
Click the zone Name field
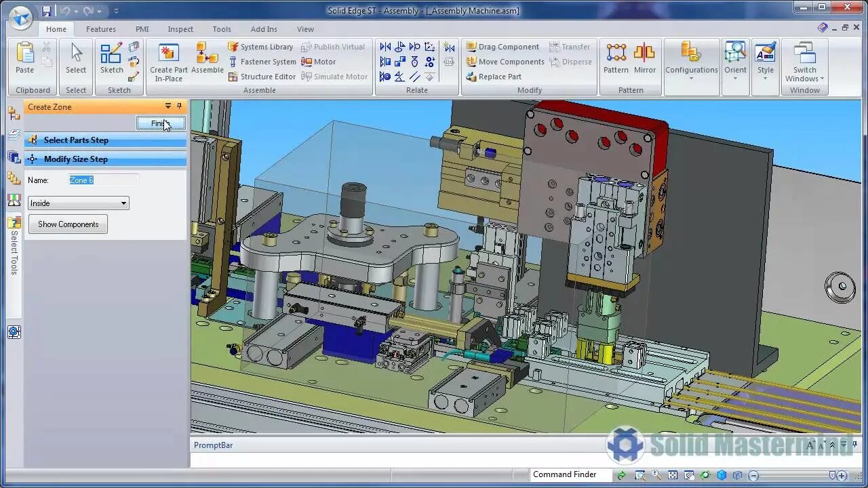coord(104,180)
